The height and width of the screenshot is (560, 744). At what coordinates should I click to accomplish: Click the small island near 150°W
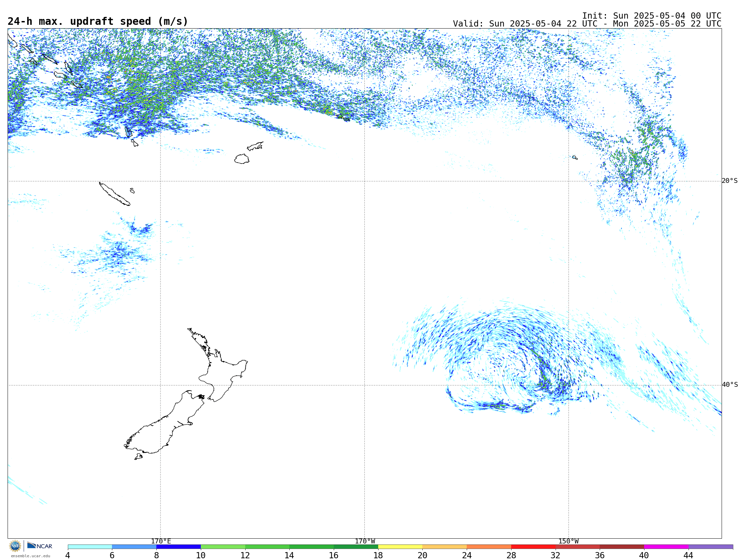click(x=575, y=157)
